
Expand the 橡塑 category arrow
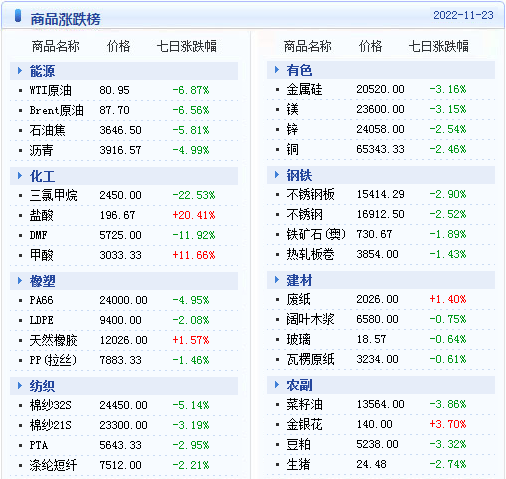20,281
